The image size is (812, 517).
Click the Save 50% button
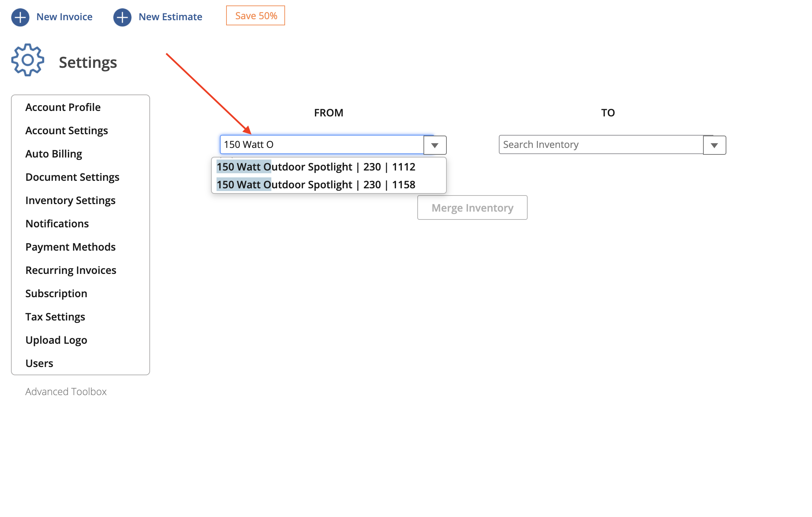pos(256,16)
